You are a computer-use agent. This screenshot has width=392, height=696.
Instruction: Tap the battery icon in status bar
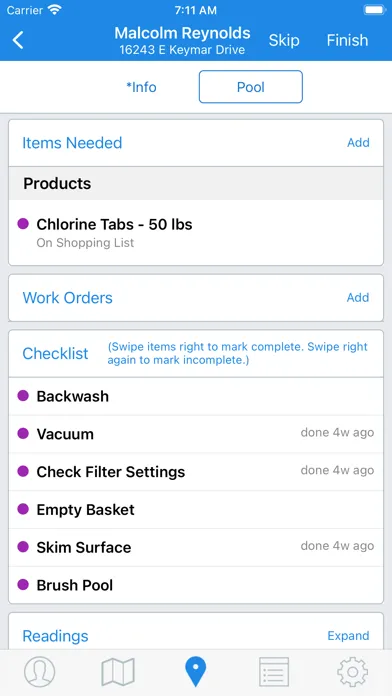point(374,10)
